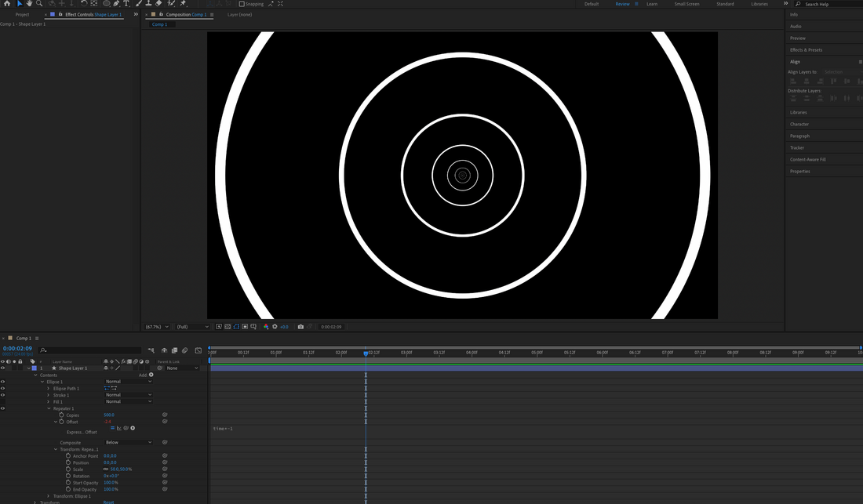The width and height of the screenshot is (863, 504).
Task: Switch to the Learn workspace
Action: click(x=652, y=4)
